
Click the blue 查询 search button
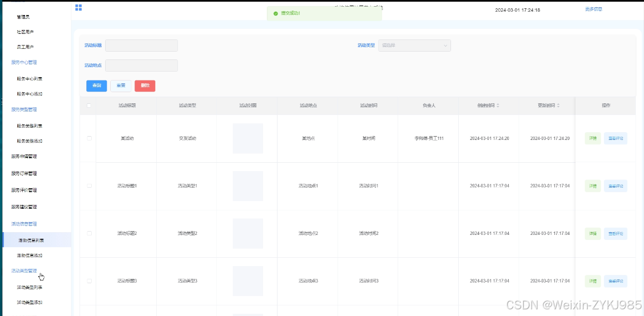coord(97,86)
